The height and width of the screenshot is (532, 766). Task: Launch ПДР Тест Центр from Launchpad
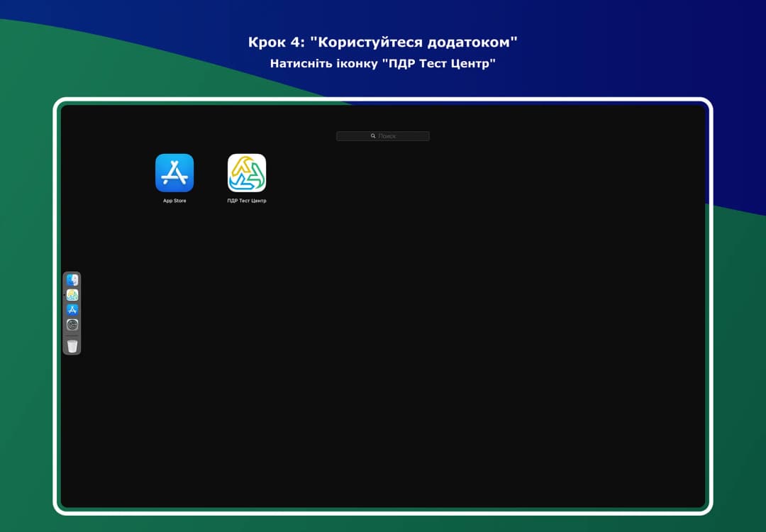click(247, 173)
